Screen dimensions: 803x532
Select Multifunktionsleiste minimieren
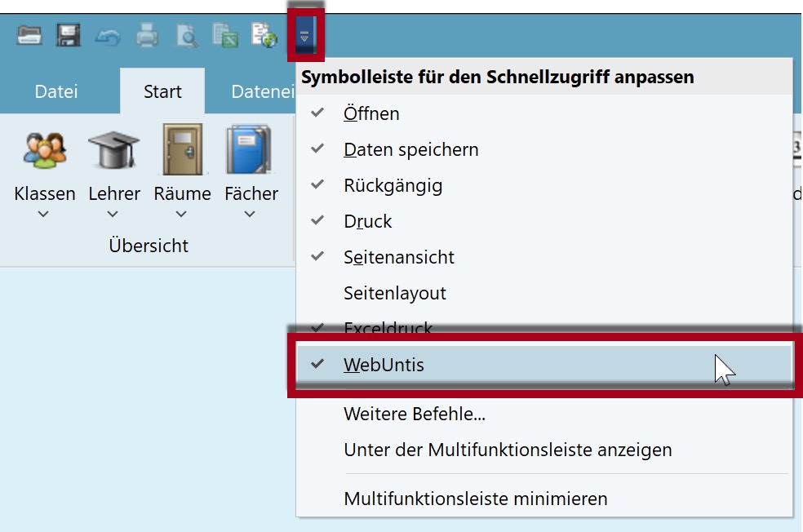coord(446,497)
